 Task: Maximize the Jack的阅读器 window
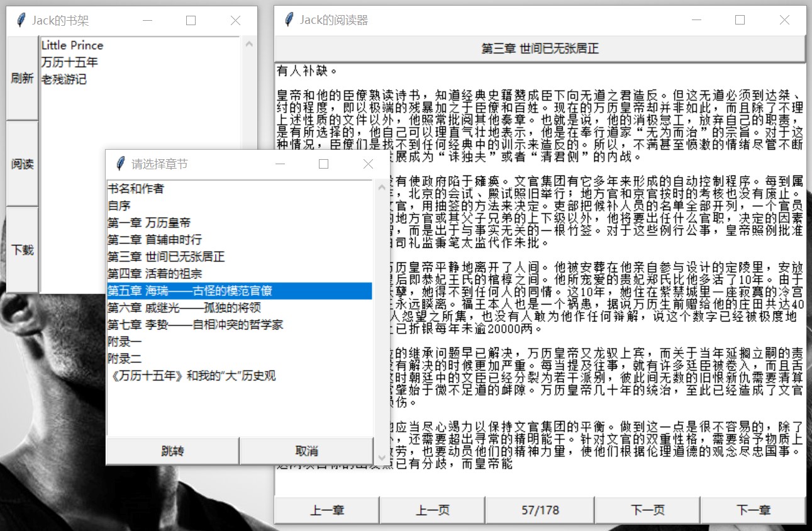coord(740,20)
